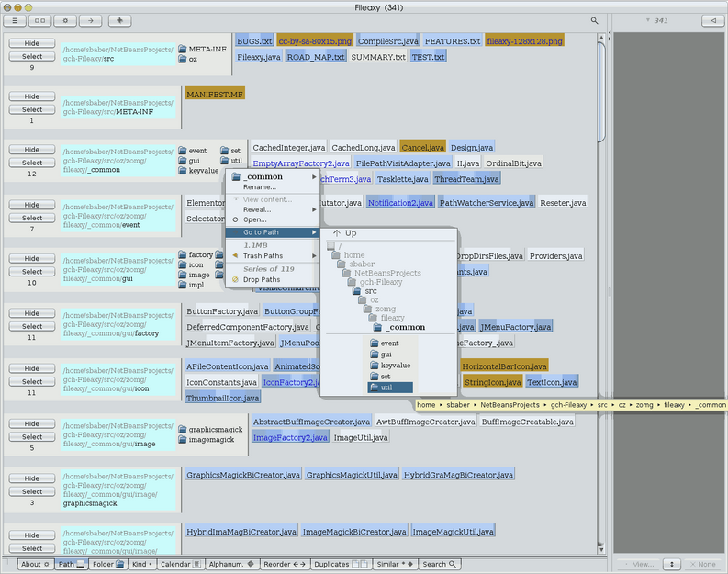The width and height of the screenshot is (728, 574).
Task: Click the triangle collapse button in right panel
Action: pyautogui.click(x=713, y=20)
